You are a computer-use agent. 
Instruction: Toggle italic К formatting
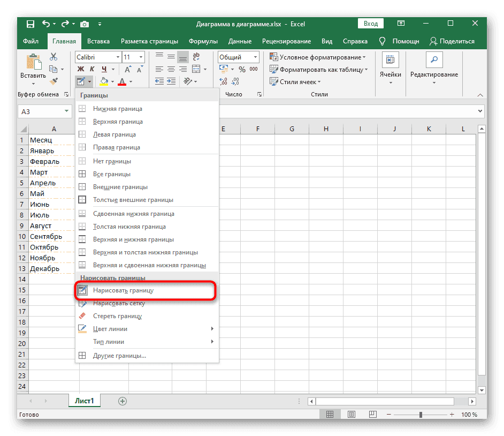pos(92,69)
